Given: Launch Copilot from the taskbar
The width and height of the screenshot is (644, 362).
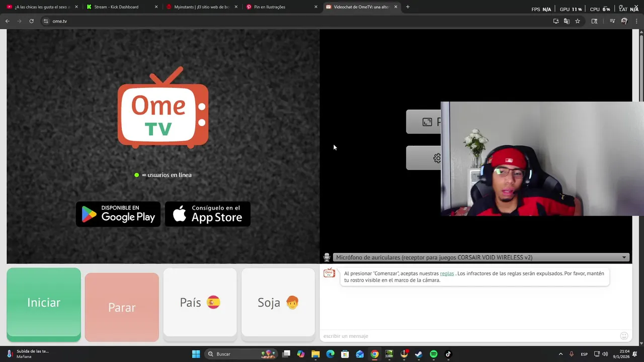Looking at the screenshot, I should point(301,354).
